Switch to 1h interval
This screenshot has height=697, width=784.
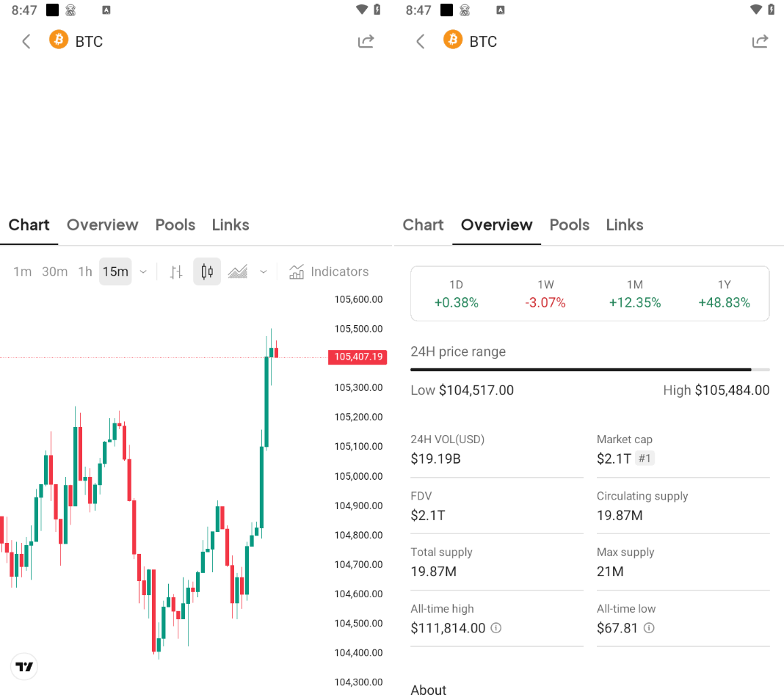85,271
